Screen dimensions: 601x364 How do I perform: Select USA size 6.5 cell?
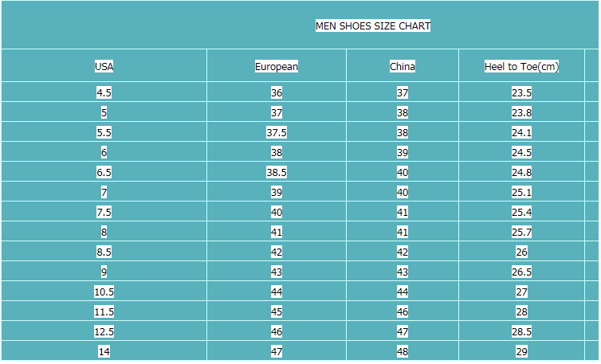coord(104,172)
